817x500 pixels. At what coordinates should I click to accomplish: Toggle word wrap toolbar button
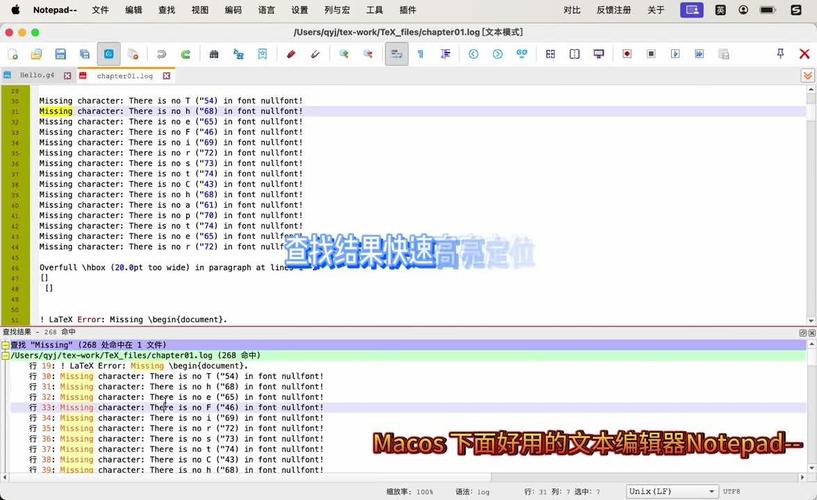(397, 54)
